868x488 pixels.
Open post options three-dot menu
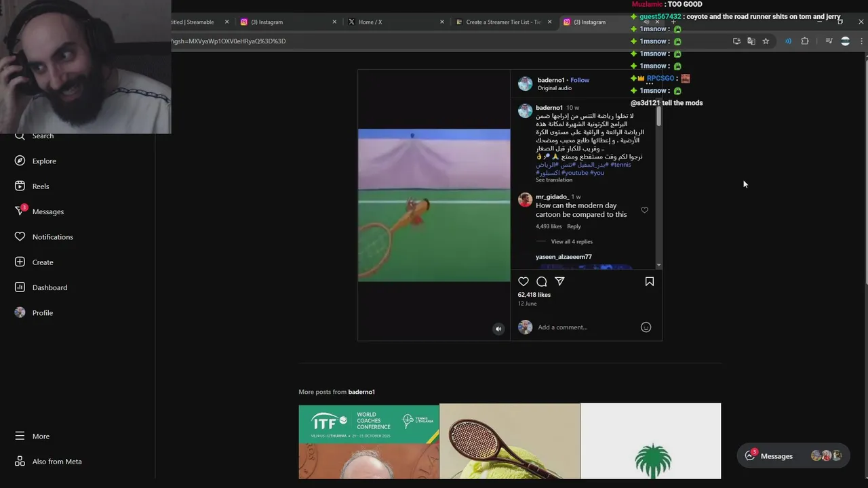point(649,83)
